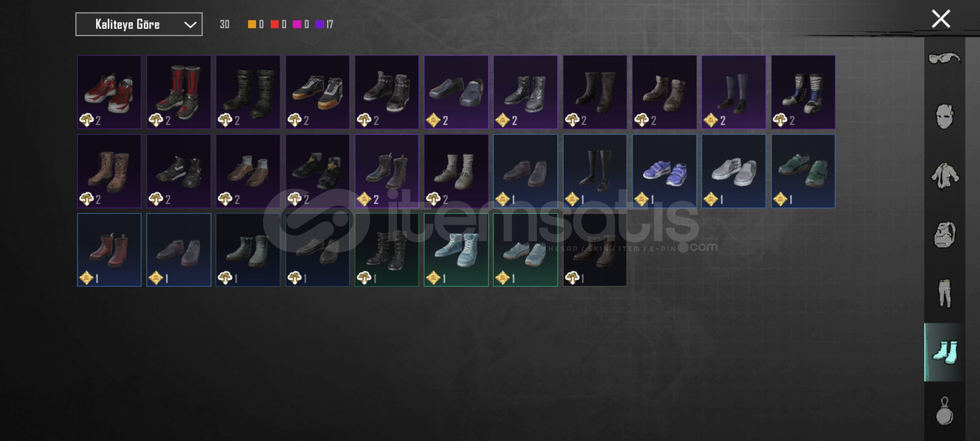Filter by the purple quality swatch showing 17
Viewport: 980px width, 441px height.
(x=325, y=24)
